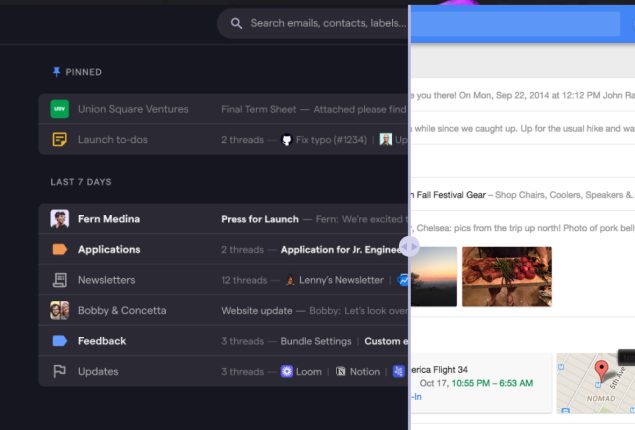Click the before/after comparison slider handle
The height and width of the screenshot is (430, 635).
click(409, 246)
